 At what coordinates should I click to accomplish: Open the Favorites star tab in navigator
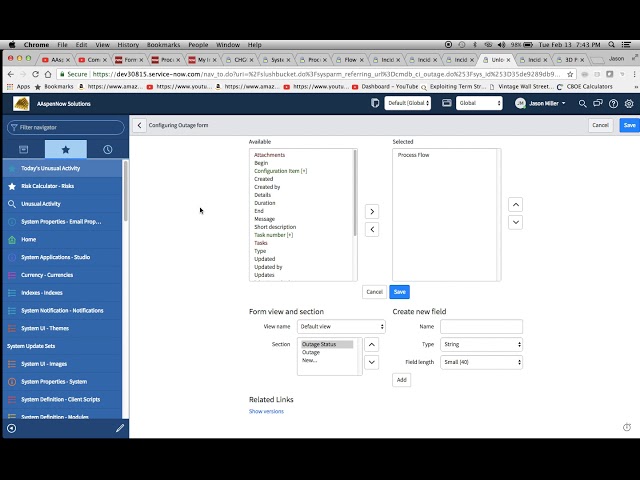pyautogui.click(x=66, y=149)
